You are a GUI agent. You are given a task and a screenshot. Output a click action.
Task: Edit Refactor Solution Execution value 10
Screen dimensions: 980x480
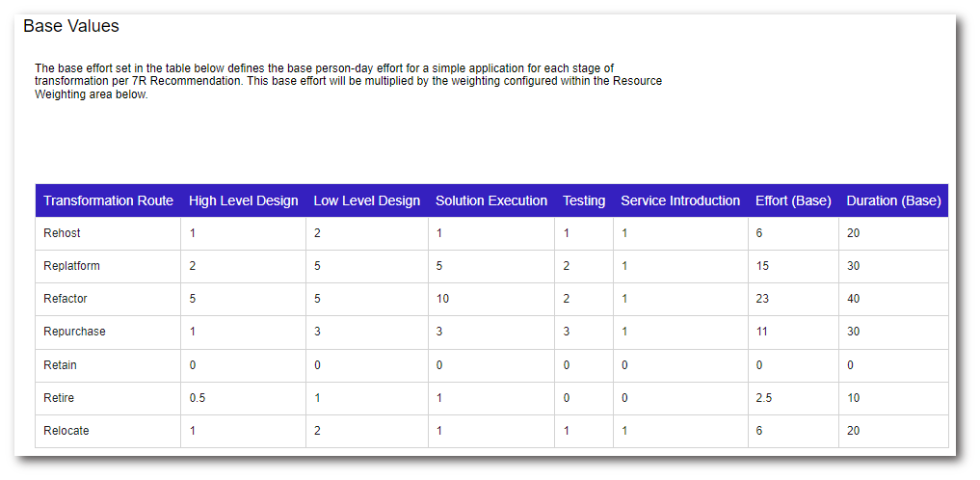click(442, 299)
